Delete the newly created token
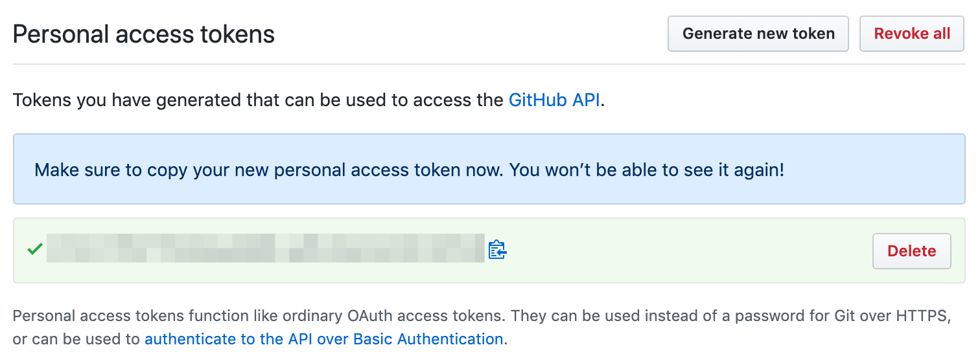 click(911, 251)
